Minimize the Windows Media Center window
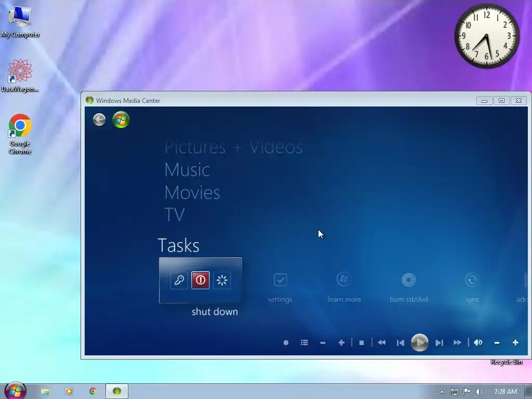532x399 pixels. coord(484,100)
